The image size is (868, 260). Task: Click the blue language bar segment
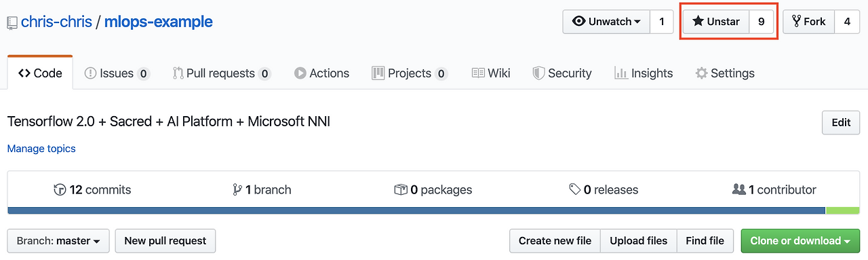(x=416, y=210)
